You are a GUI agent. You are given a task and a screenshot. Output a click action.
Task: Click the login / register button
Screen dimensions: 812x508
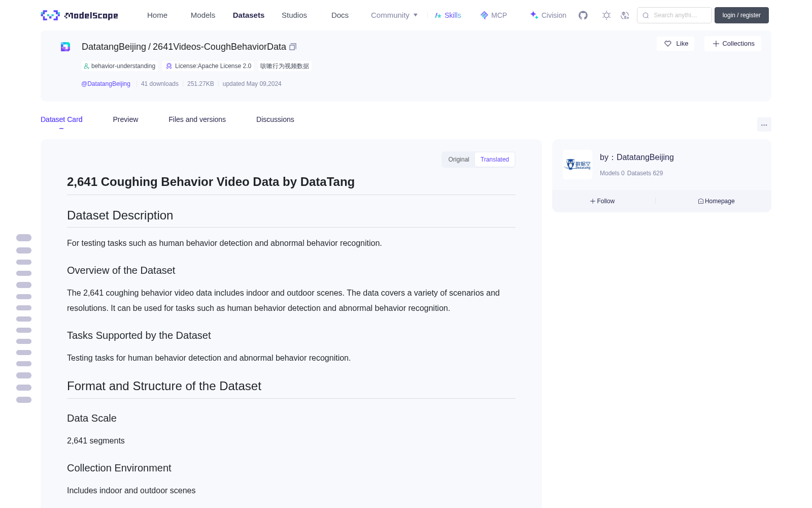(741, 15)
